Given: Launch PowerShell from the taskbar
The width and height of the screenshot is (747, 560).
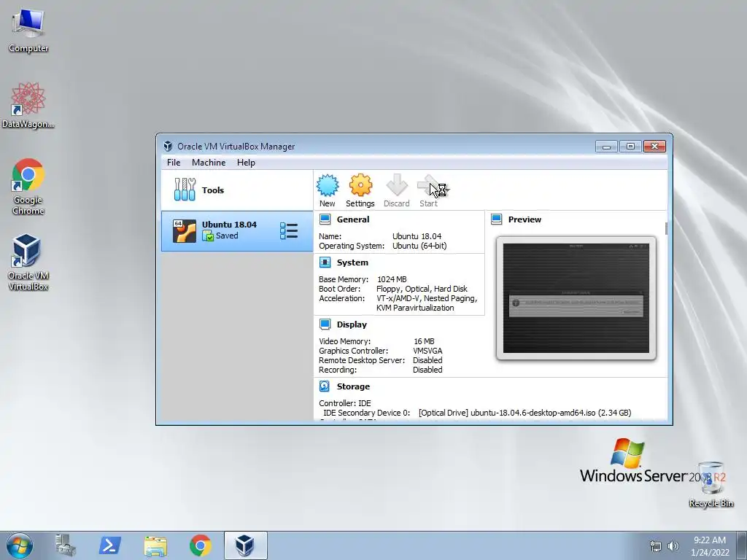Looking at the screenshot, I should (x=110, y=545).
